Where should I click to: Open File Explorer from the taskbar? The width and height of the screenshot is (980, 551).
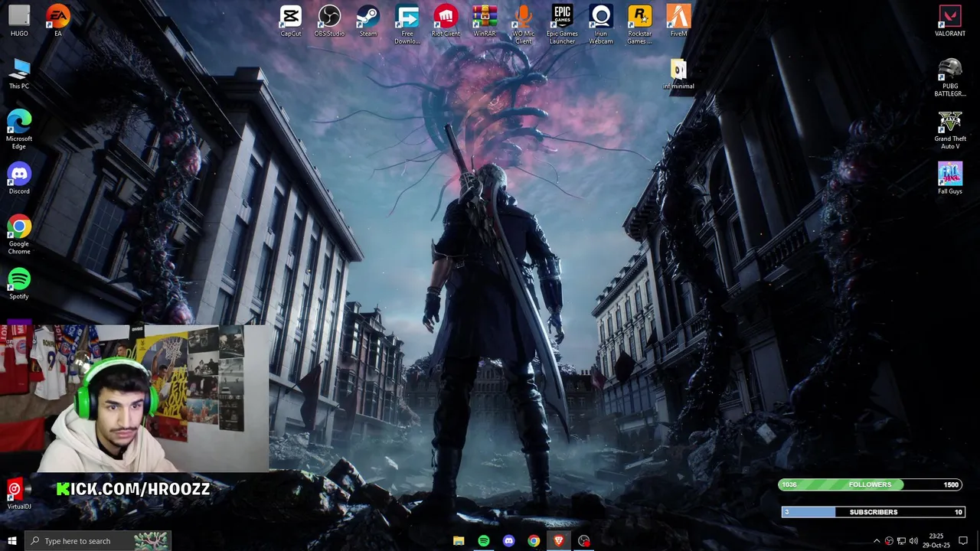pyautogui.click(x=459, y=541)
